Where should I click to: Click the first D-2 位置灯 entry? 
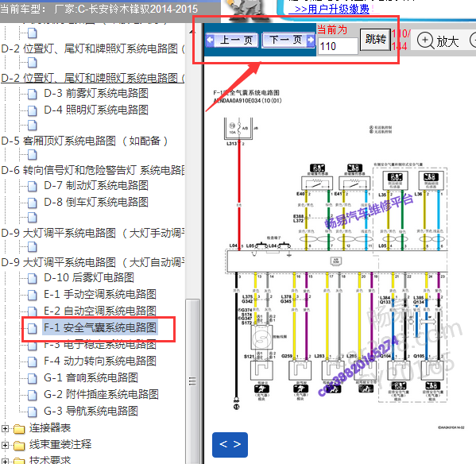click(93, 48)
